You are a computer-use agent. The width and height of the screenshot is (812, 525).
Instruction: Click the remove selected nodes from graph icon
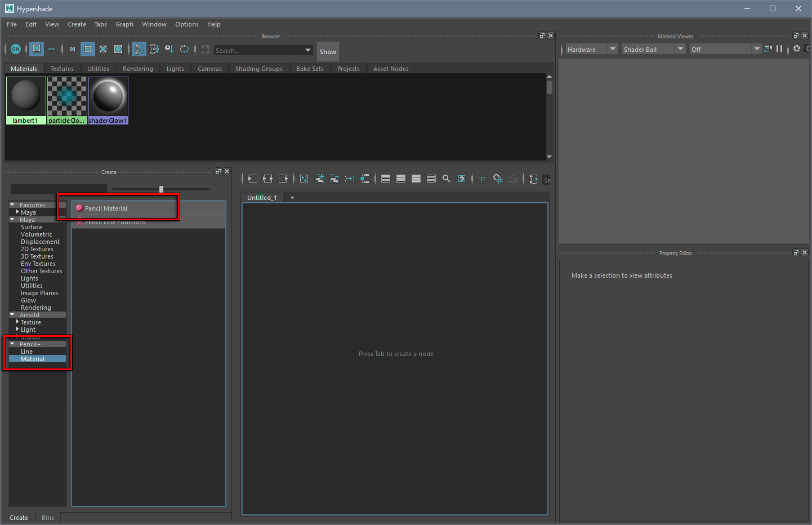pyautogui.click(x=334, y=179)
